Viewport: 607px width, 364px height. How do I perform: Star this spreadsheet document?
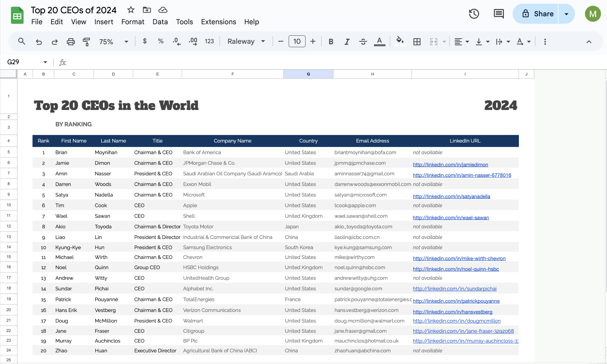coord(131,10)
